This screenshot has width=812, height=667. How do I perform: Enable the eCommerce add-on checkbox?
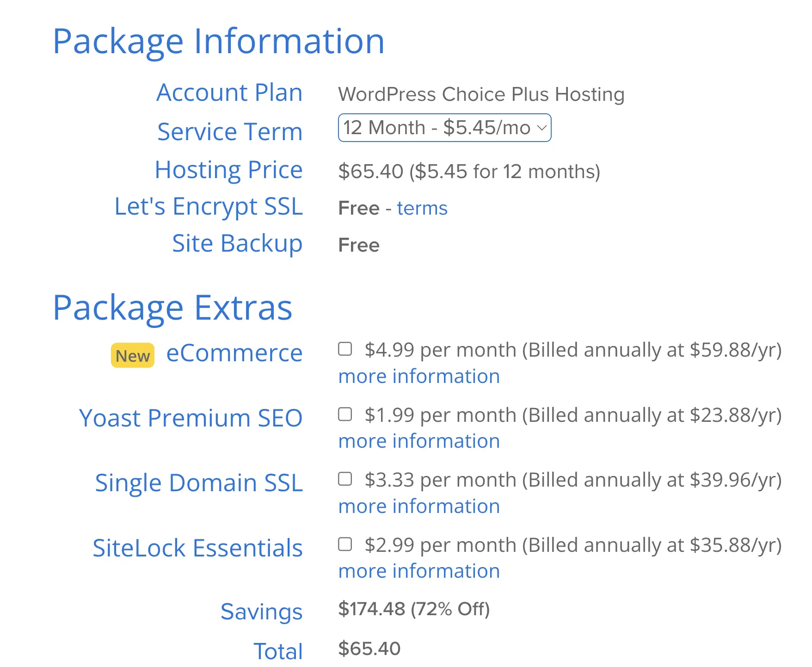(345, 349)
